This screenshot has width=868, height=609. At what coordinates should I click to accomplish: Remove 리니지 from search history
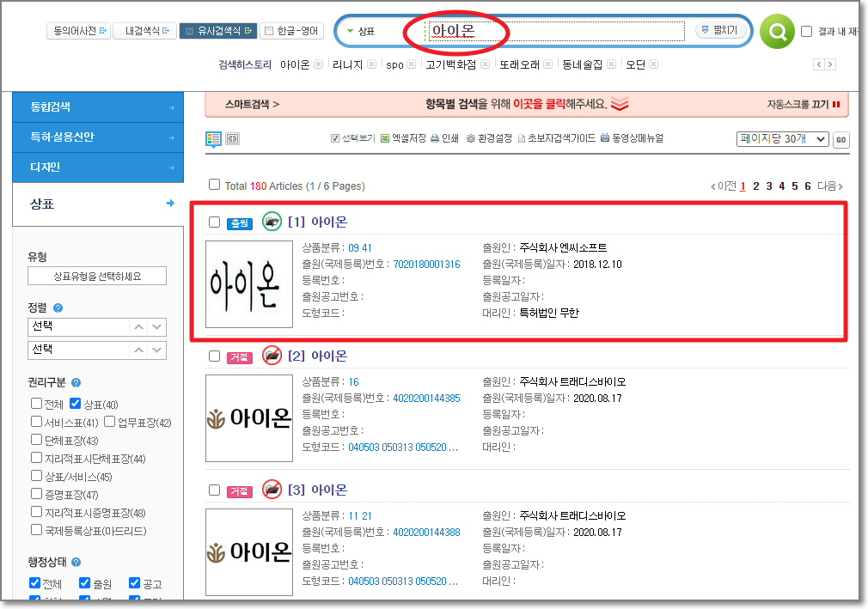[371, 64]
